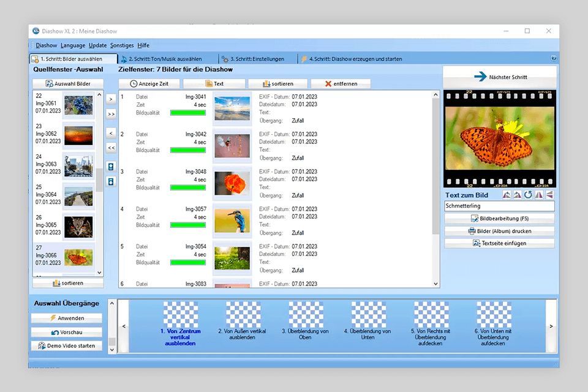Switch to 2. Schritt: Ton/Musik auswählen tab
588x392 pixels.
[x=168, y=59]
